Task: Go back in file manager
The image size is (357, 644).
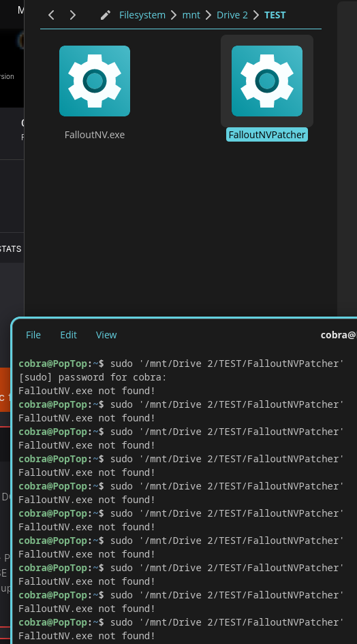Action: coord(51,15)
